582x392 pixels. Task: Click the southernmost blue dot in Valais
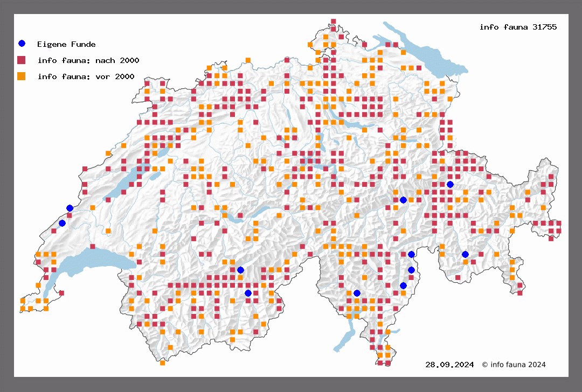point(248,293)
